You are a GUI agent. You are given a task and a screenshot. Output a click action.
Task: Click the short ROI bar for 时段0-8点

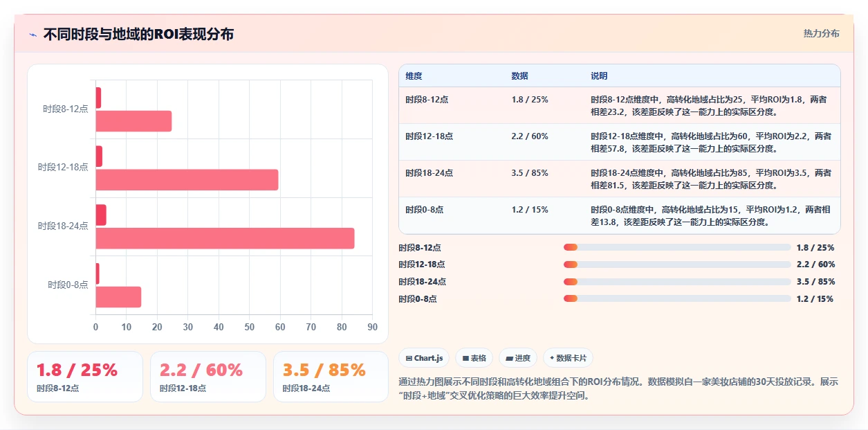click(x=98, y=274)
